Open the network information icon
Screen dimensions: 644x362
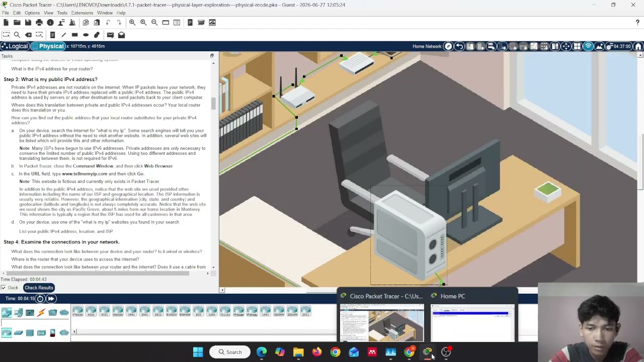tap(50, 23)
